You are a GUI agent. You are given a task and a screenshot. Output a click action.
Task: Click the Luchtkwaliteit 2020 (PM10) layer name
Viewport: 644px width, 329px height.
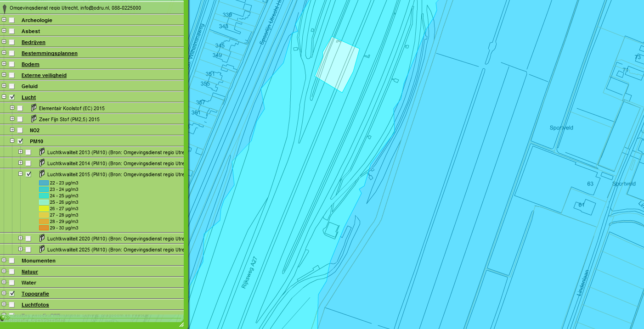pos(115,239)
